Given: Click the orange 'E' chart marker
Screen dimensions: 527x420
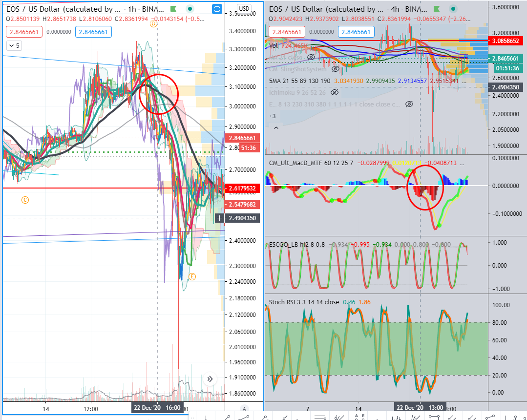Looking at the screenshot, I should coord(192,277).
